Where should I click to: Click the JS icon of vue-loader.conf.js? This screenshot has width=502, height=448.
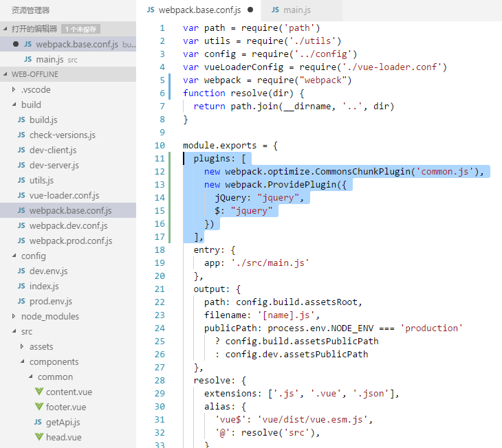pyautogui.click(x=21, y=195)
